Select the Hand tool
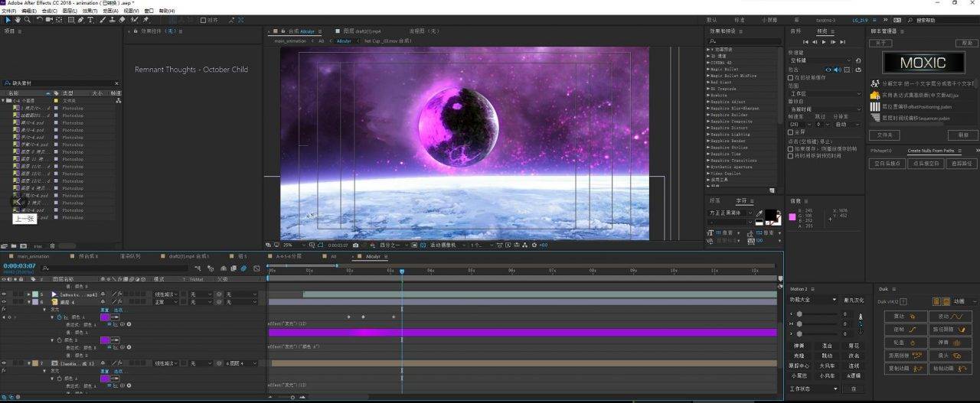This screenshot has height=403, width=980. coord(18,20)
